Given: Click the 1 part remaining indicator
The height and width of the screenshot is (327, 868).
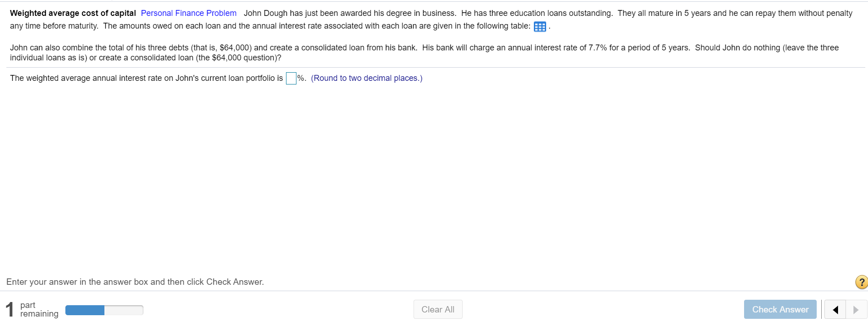Looking at the screenshot, I should point(32,309).
